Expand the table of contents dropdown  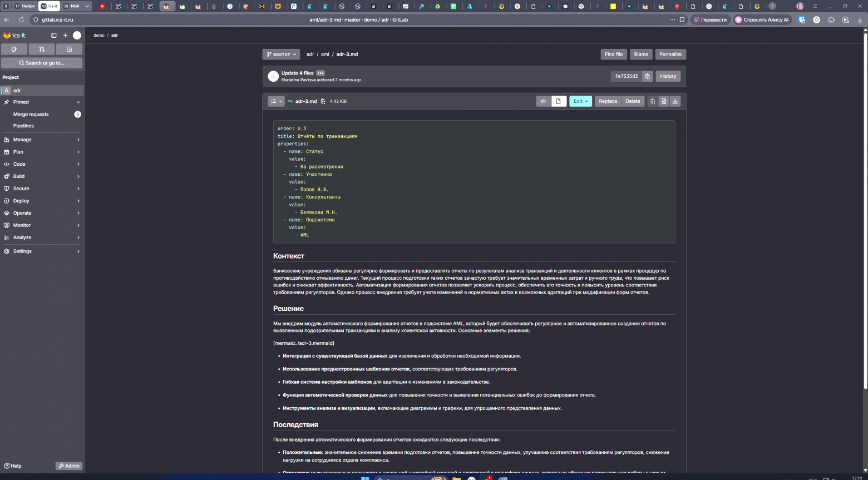point(276,101)
